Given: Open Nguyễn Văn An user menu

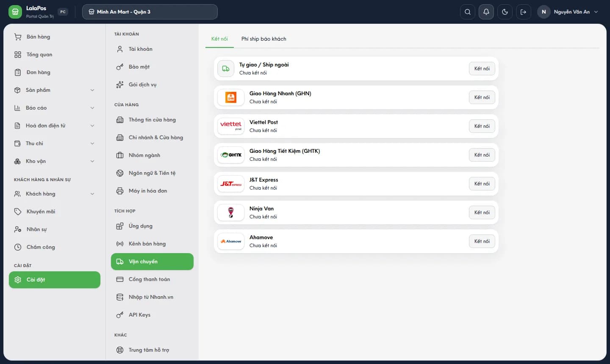Looking at the screenshot, I should coord(568,12).
